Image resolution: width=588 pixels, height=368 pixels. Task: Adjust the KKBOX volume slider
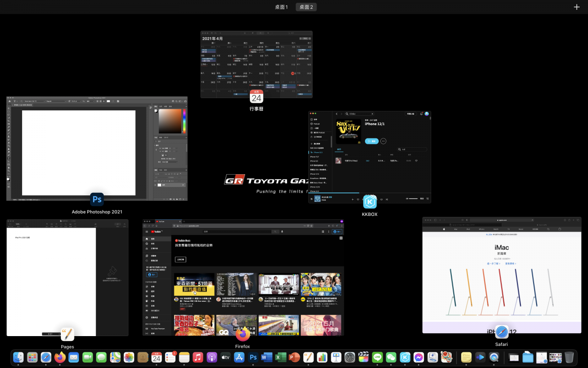tap(414, 199)
